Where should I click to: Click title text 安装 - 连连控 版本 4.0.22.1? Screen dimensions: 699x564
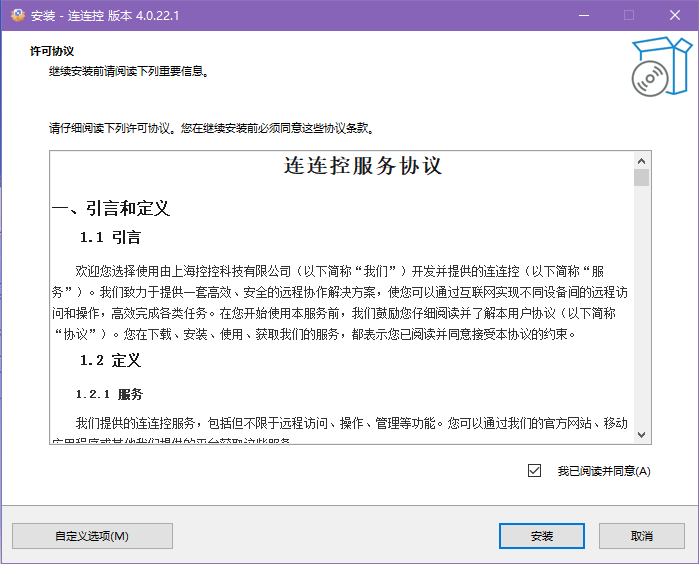(105, 16)
